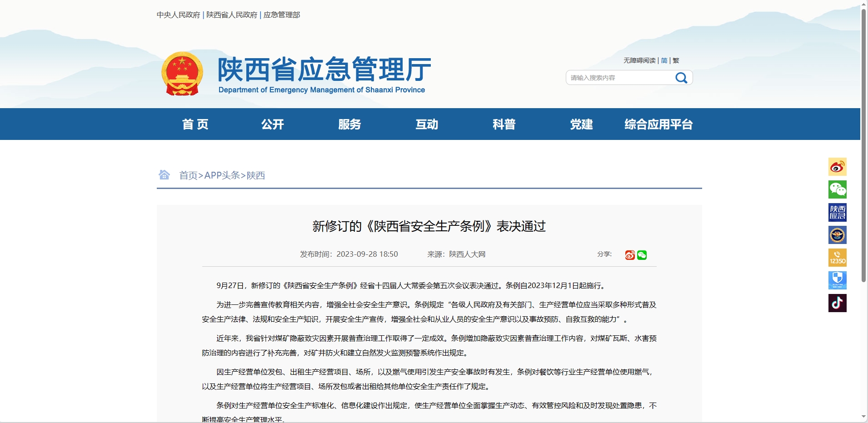Viewport: 868px width, 423px height.
Task: Click the 分享 label
Action: (x=604, y=254)
